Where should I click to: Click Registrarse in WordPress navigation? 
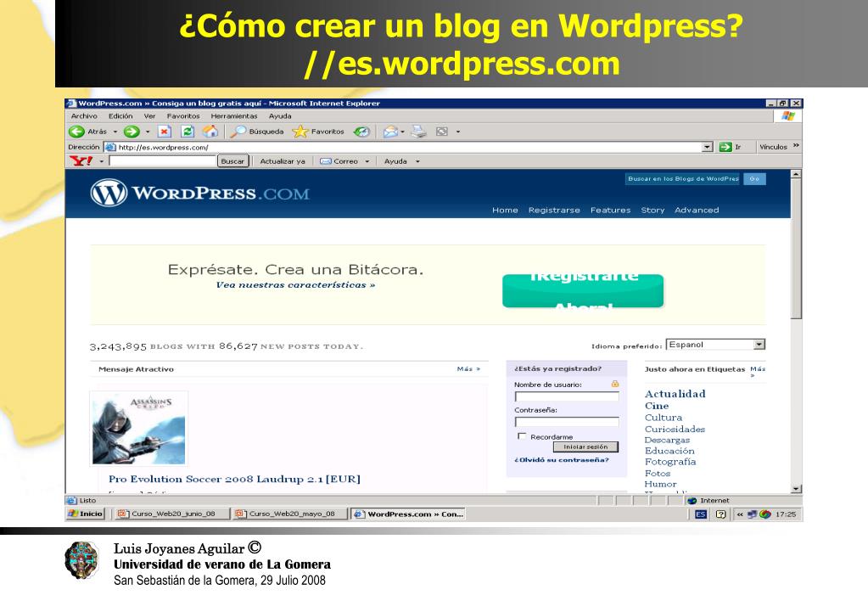tap(554, 210)
